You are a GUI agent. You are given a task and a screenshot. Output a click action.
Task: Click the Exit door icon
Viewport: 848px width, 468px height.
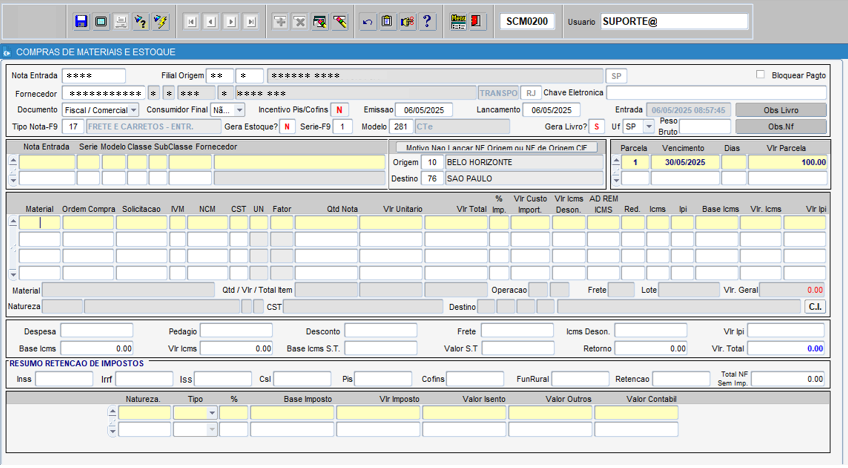click(x=477, y=21)
